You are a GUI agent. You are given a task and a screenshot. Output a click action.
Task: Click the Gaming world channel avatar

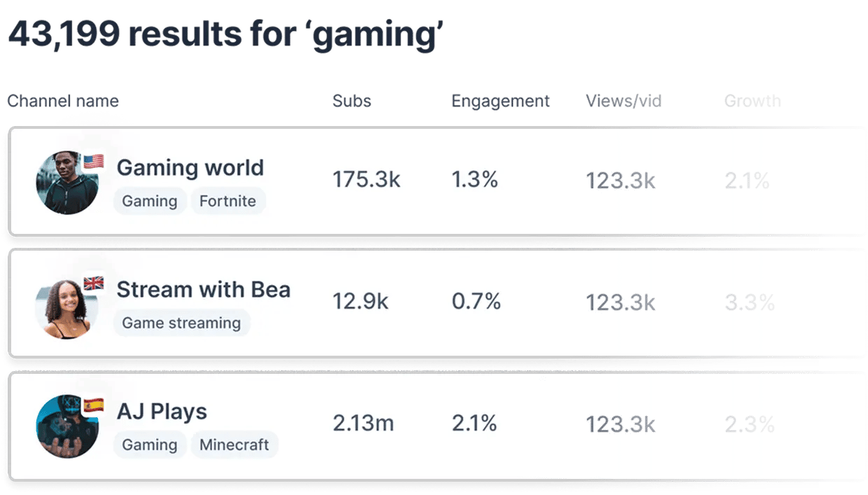pyautogui.click(x=67, y=183)
